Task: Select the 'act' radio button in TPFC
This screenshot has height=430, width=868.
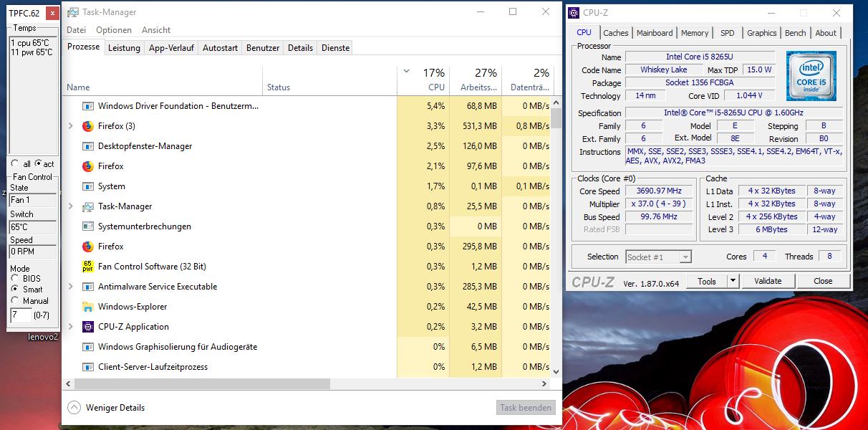Action: click(38, 164)
